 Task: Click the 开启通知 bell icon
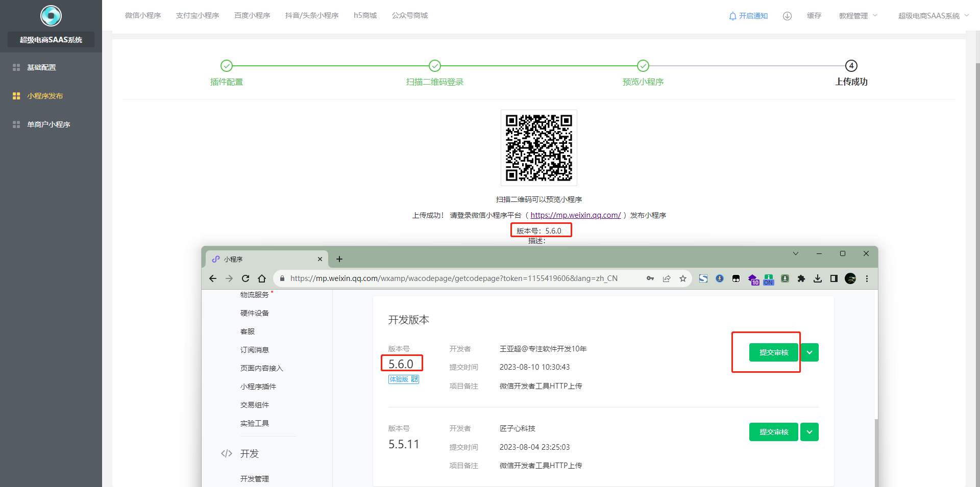[x=733, y=16]
